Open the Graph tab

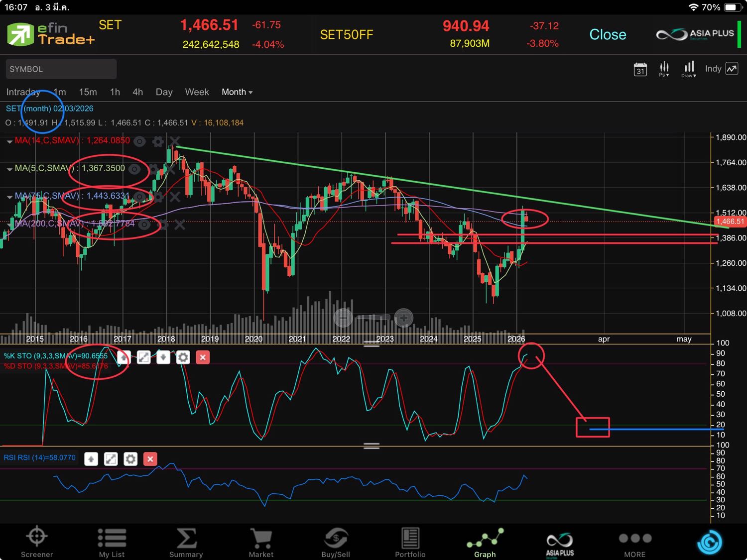pyautogui.click(x=485, y=542)
